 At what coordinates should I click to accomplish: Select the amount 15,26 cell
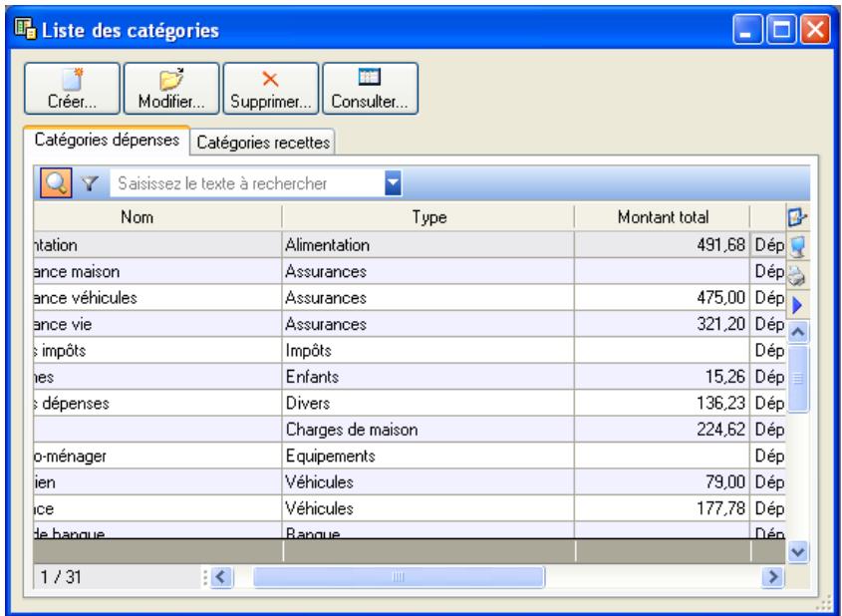(x=662, y=377)
